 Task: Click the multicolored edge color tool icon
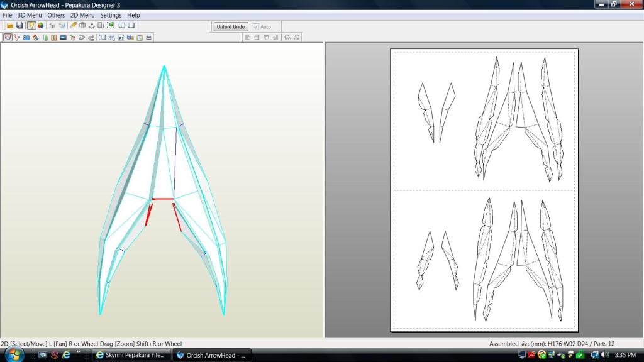point(36,37)
